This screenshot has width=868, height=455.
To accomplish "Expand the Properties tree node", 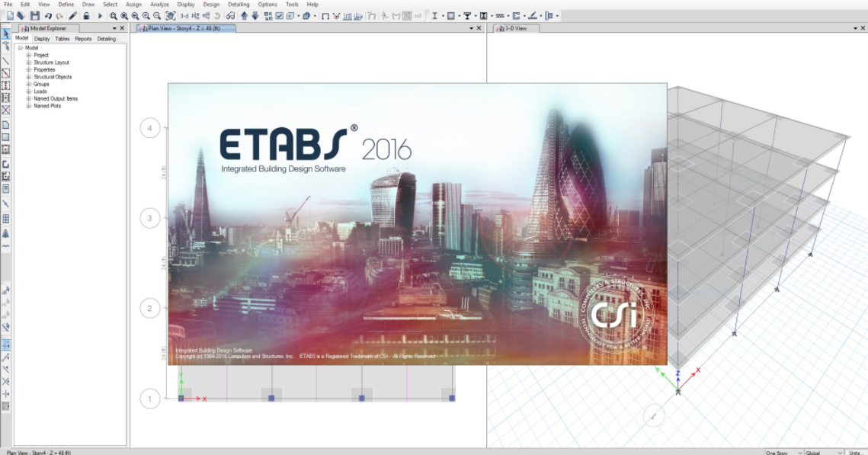I will click(29, 70).
